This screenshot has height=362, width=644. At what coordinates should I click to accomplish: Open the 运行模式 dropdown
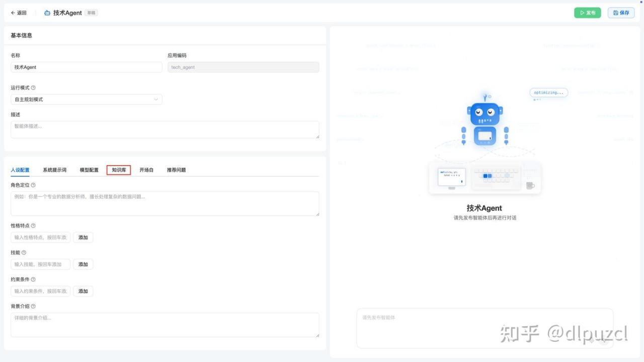coord(86,100)
